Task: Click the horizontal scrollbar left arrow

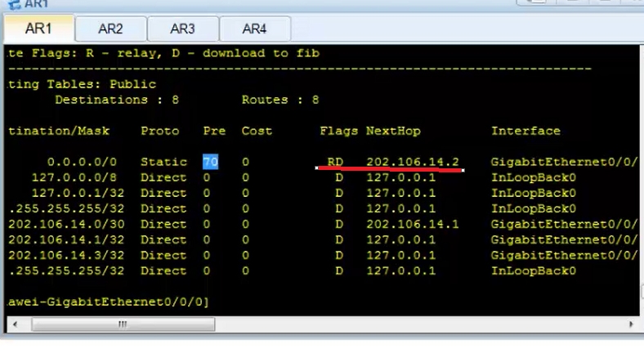Action: click(16, 324)
